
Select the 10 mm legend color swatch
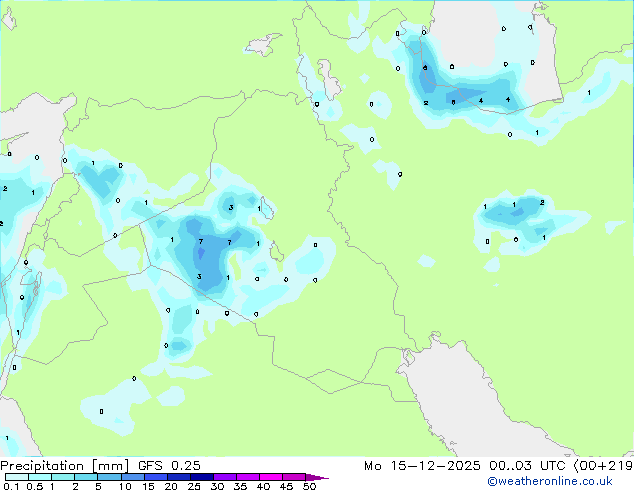click(132, 477)
